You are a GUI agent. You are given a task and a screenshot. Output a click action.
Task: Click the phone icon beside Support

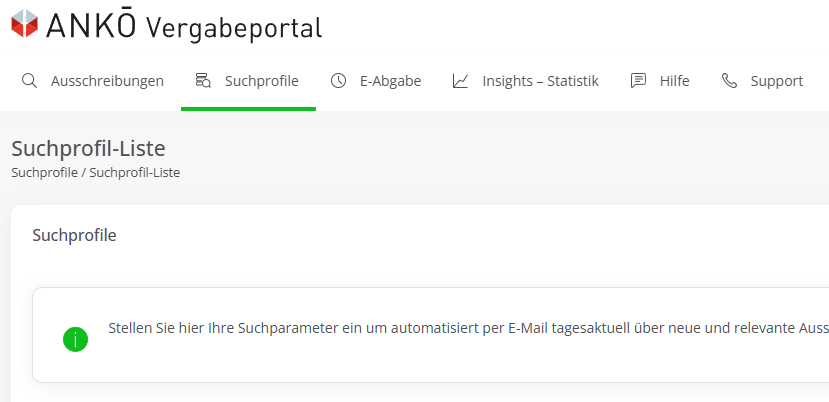(x=730, y=81)
